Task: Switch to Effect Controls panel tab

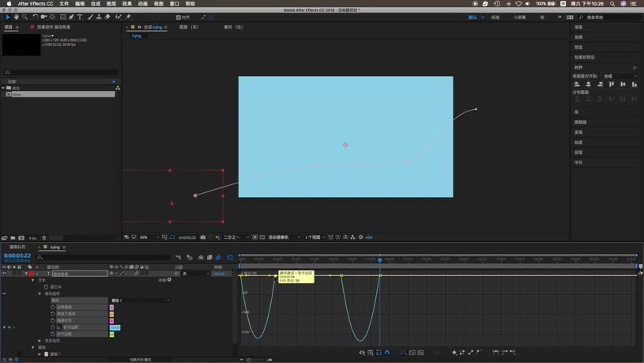Action: (54, 27)
